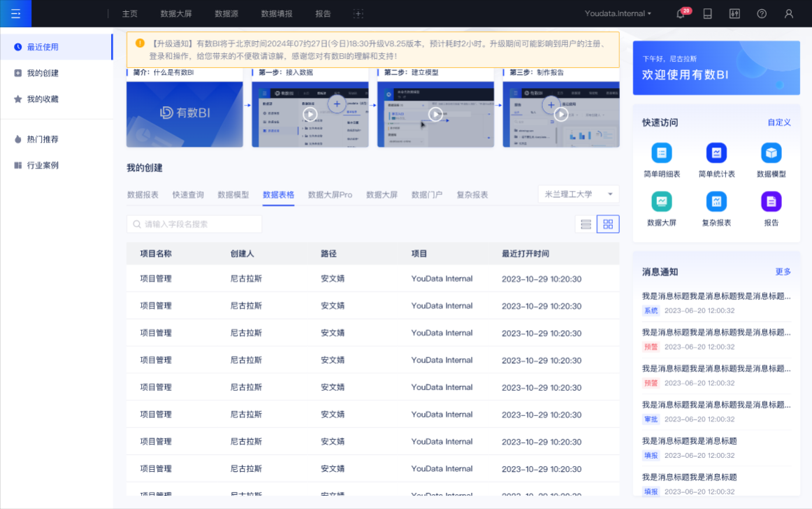Select 我的收藏 in the sidebar
The width and height of the screenshot is (812, 509).
point(43,99)
